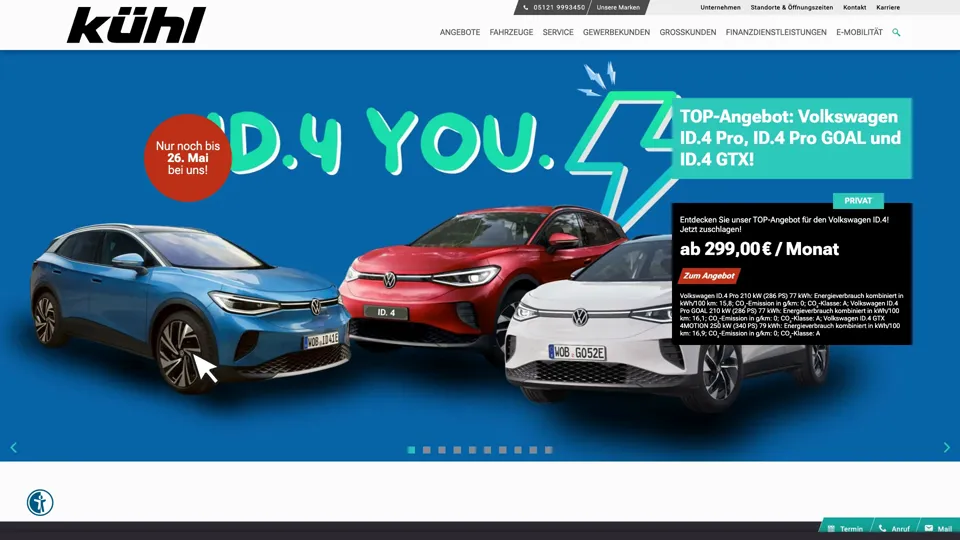The image size is (960, 540).
Task: Open the accessibility options icon
Action: click(40, 503)
